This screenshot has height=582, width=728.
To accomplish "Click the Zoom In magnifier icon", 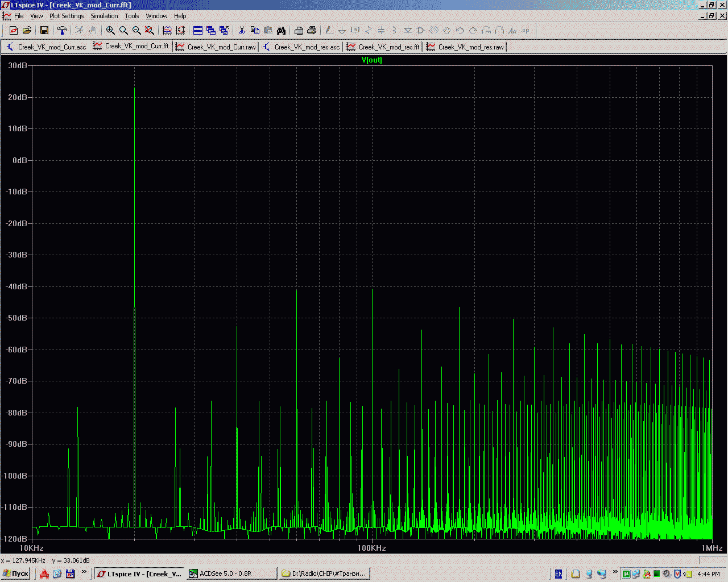I will [x=110, y=30].
